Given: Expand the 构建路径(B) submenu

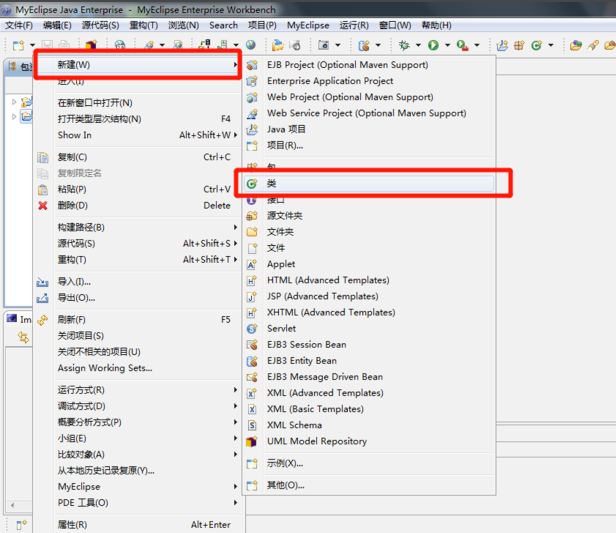Looking at the screenshot, I should click(138, 227).
